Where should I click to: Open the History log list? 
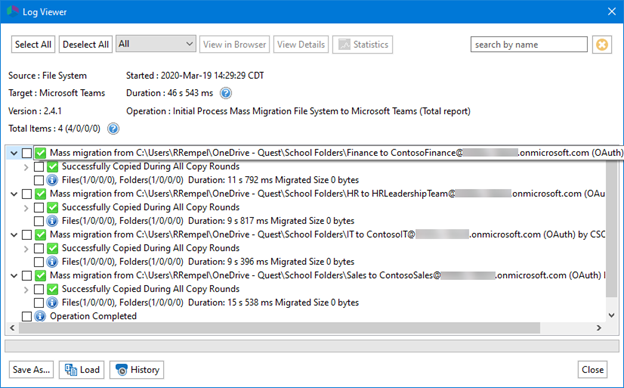click(136, 370)
